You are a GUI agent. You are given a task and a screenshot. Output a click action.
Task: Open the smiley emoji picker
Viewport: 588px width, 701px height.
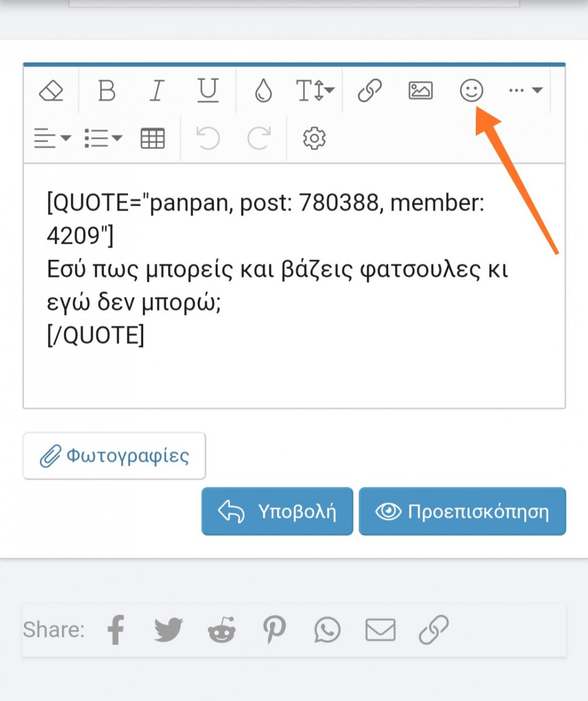tap(471, 91)
